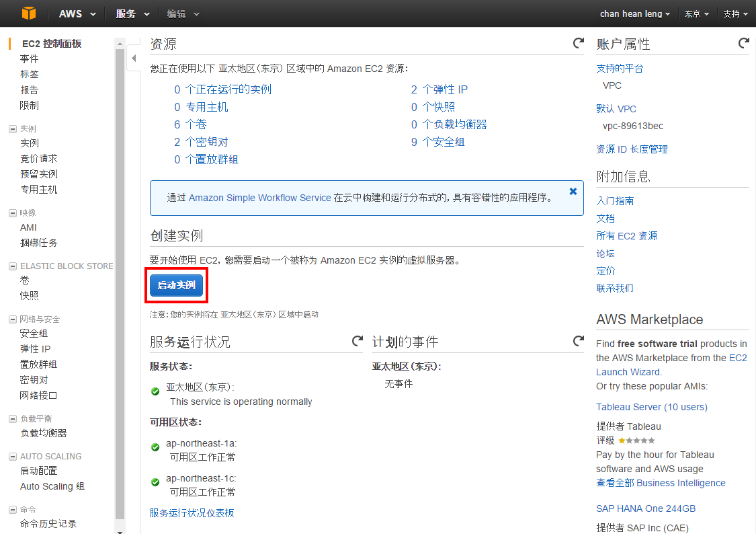Open 置放群组 in the sidebar
The width and height of the screenshot is (756, 534).
tap(38, 365)
